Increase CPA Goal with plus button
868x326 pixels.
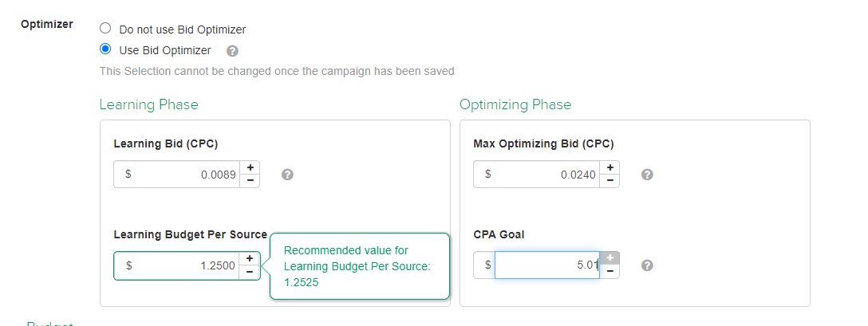click(x=610, y=258)
